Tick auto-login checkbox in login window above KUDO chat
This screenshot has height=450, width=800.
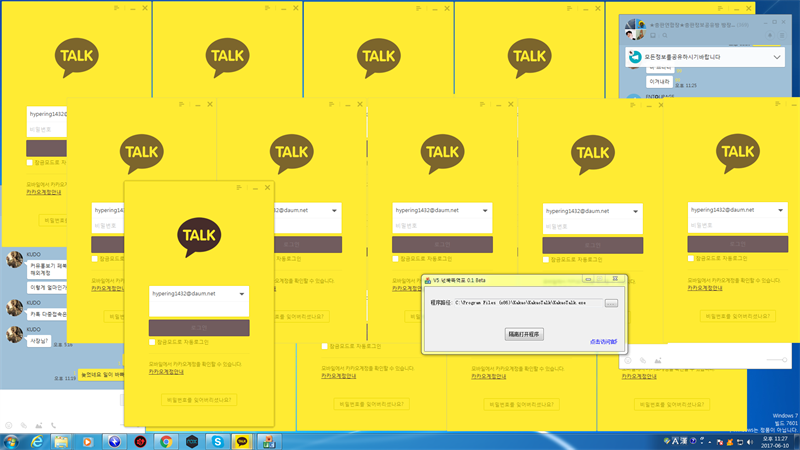pyautogui.click(x=30, y=162)
